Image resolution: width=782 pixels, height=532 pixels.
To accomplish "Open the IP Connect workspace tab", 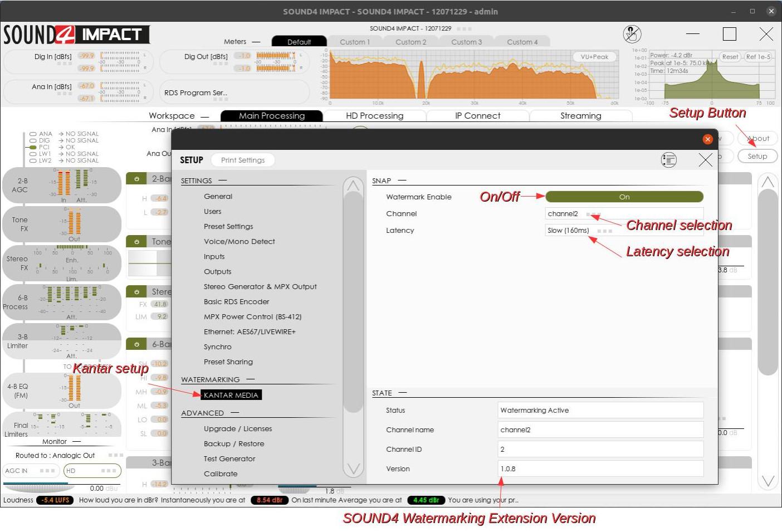I will (477, 116).
